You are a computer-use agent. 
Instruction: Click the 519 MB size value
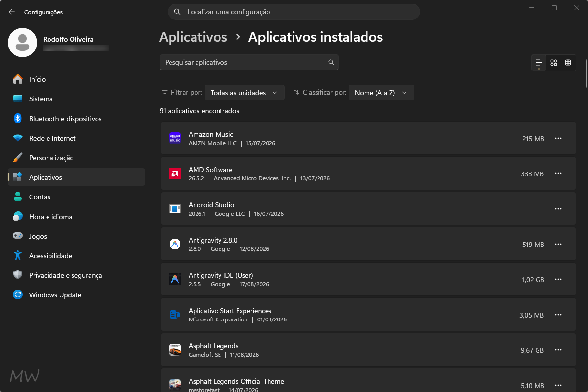(533, 244)
